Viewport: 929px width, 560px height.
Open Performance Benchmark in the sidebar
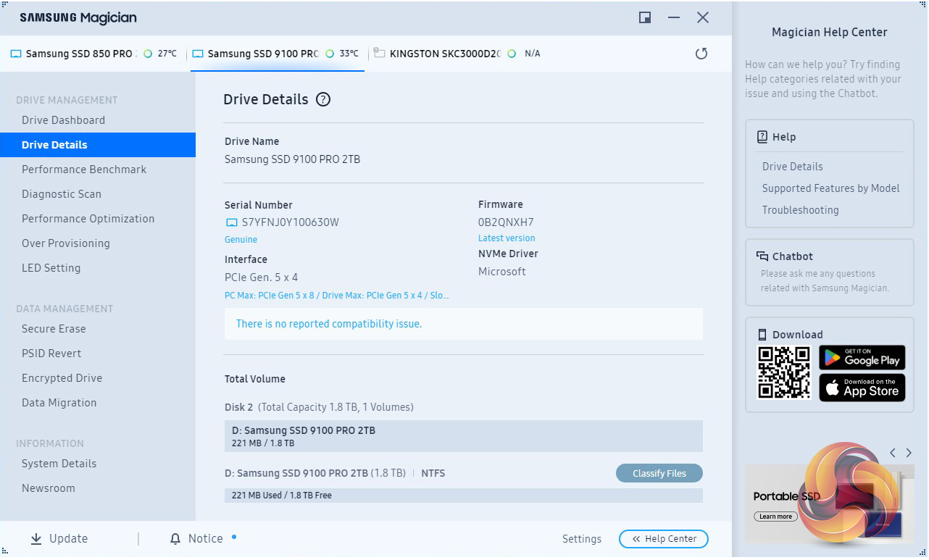click(84, 170)
